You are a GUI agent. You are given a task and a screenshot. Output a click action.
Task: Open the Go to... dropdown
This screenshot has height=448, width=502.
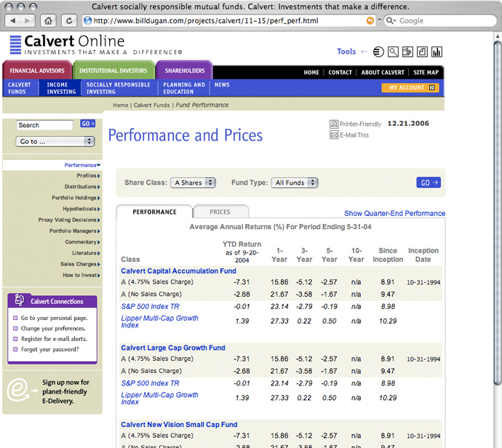[x=55, y=141]
